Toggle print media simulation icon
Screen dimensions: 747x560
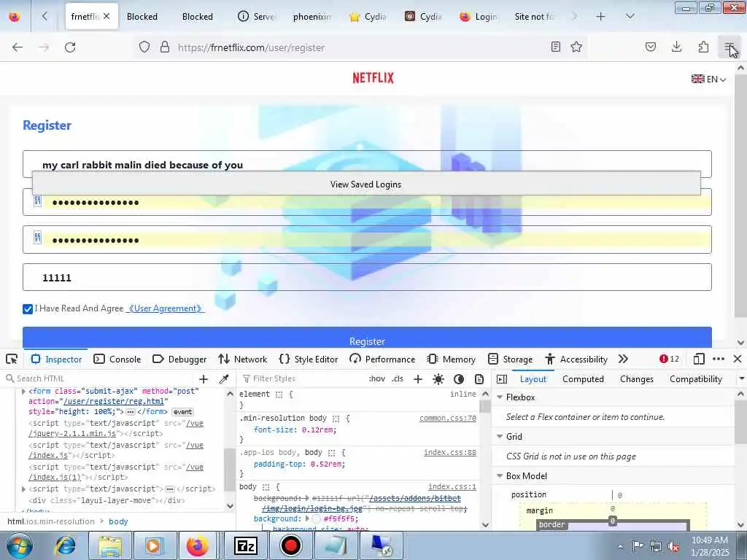tap(479, 379)
